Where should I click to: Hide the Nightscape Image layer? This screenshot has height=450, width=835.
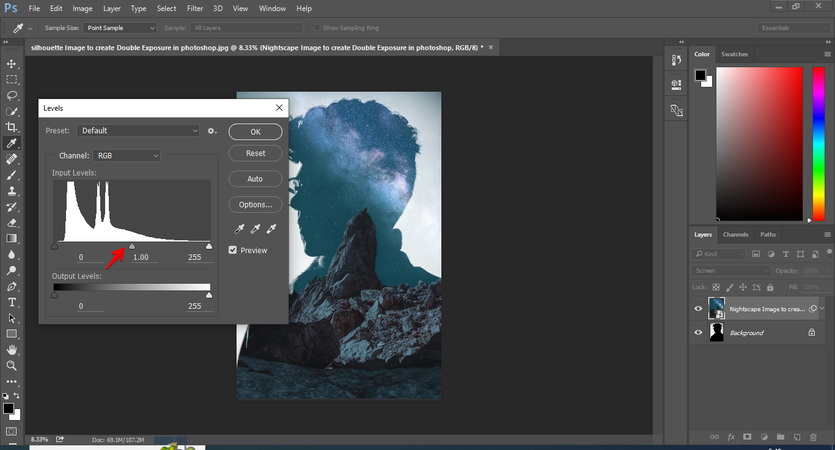coord(698,308)
